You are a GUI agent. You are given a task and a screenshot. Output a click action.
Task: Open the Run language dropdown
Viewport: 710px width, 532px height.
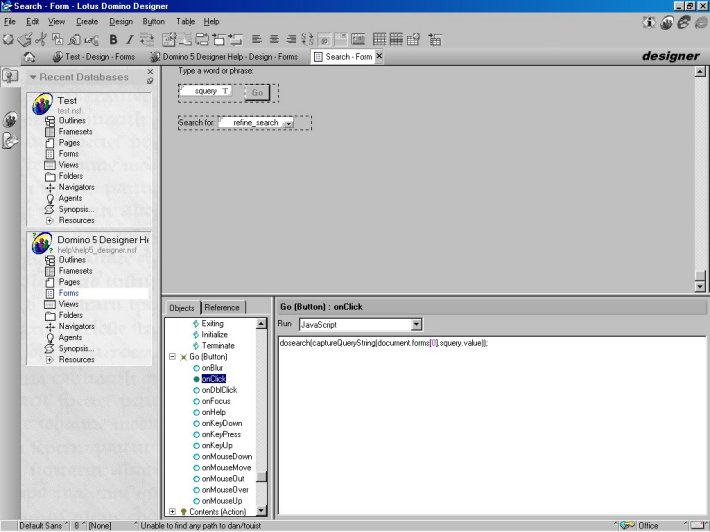click(x=417, y=325)
